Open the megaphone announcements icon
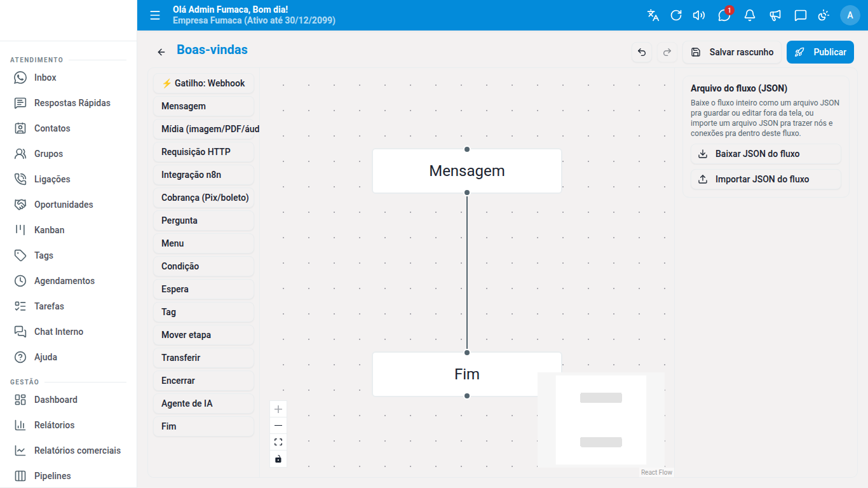The image size is (868, 488). [x=775, y=15]
